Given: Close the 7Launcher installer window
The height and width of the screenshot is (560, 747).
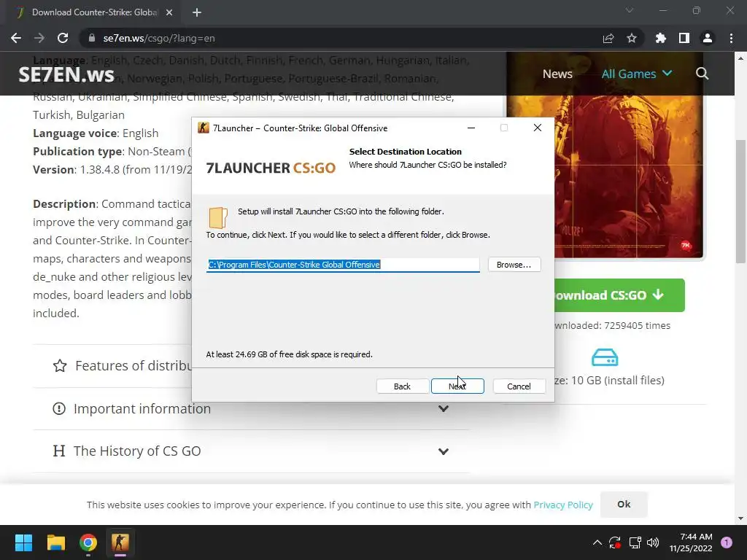Looking at the screenshot, I should (538, 128).
